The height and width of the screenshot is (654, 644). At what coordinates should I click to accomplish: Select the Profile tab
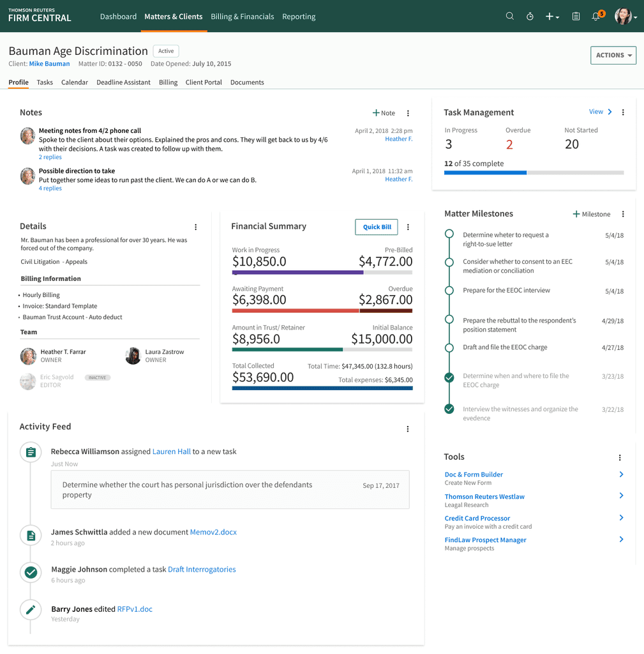click(x=19, y=82)
